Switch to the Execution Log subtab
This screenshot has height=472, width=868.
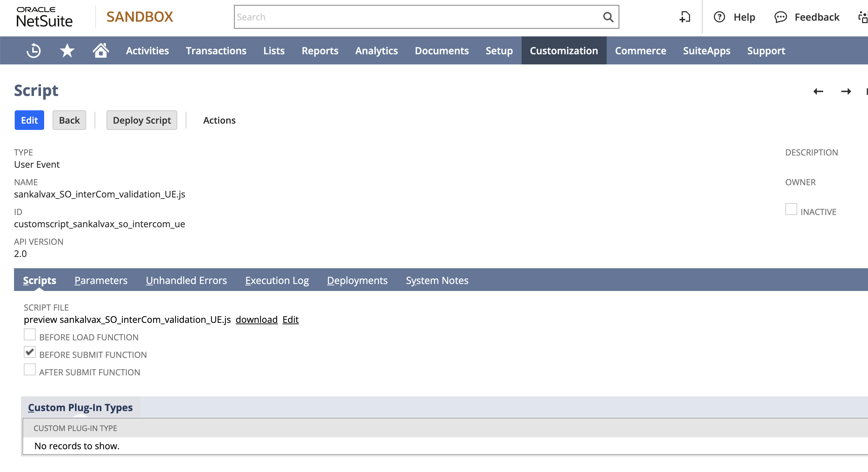(277, 280)
